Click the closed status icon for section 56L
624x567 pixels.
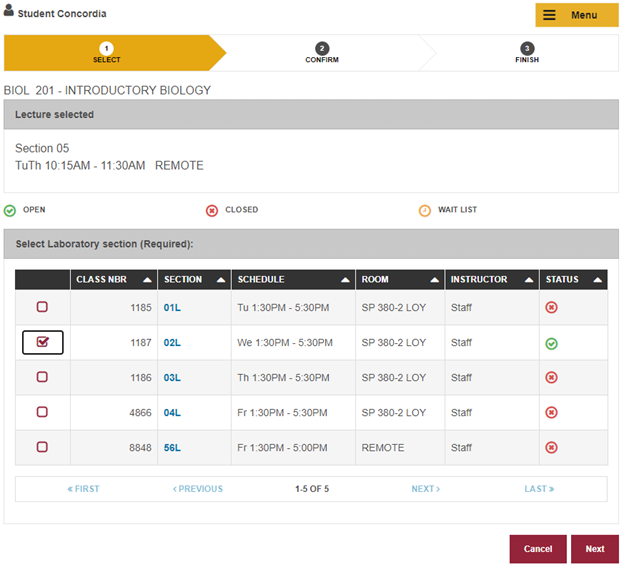pyautogui.click(x=551, y=447)
